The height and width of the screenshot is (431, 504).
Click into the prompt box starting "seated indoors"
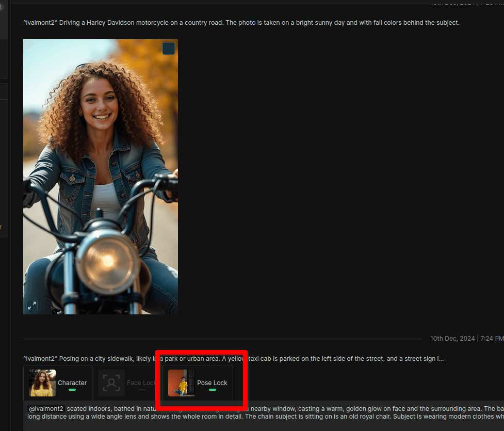pos(264,415)
